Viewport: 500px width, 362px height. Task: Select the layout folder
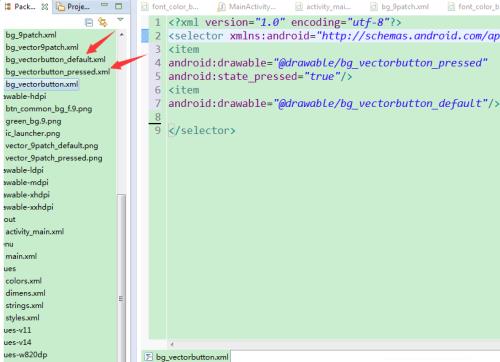tap(10, 220)
